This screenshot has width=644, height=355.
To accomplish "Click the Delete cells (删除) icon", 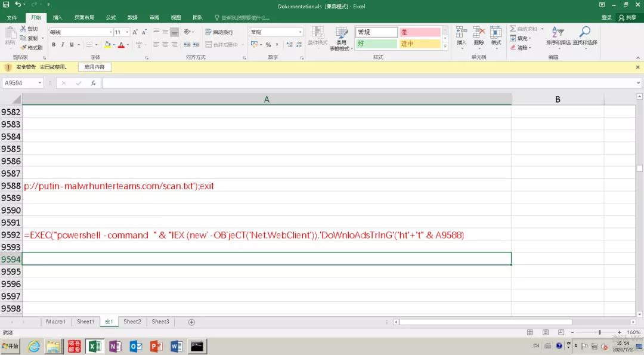I will tap(479, 32).
